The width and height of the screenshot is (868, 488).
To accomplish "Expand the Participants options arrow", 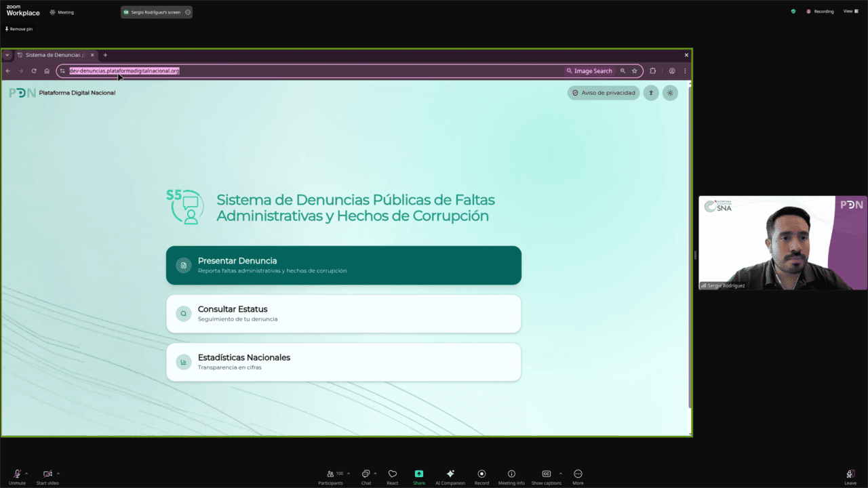I will point(349,474).
